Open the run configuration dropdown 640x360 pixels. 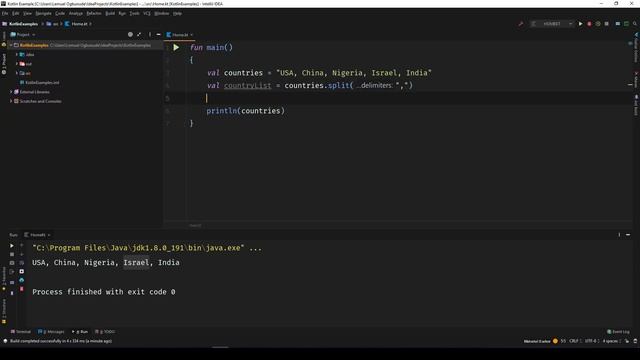click(x=552, y=24)
